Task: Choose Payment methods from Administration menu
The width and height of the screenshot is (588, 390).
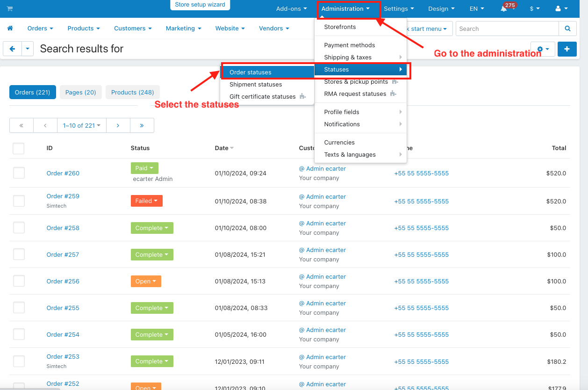Action: 350,45
